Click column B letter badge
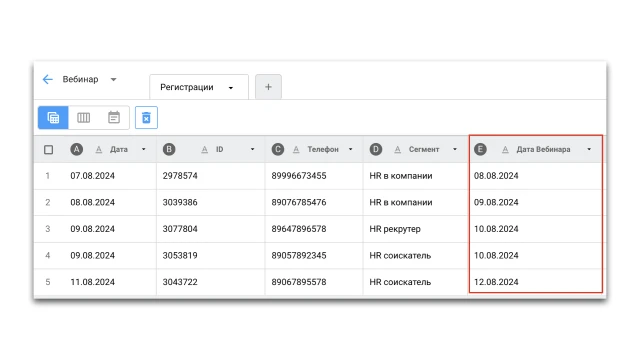 (x=169, y=149)
